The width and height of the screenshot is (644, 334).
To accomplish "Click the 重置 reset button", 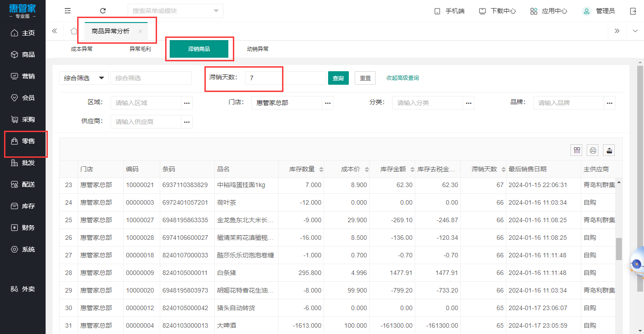I will 365,78.
